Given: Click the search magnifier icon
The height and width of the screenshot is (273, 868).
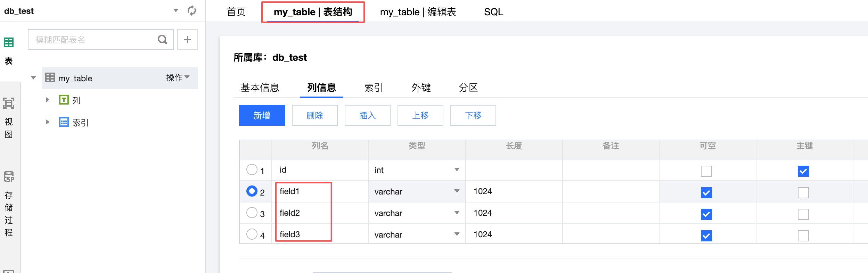Looking at the screenshot, I should 162,40.
